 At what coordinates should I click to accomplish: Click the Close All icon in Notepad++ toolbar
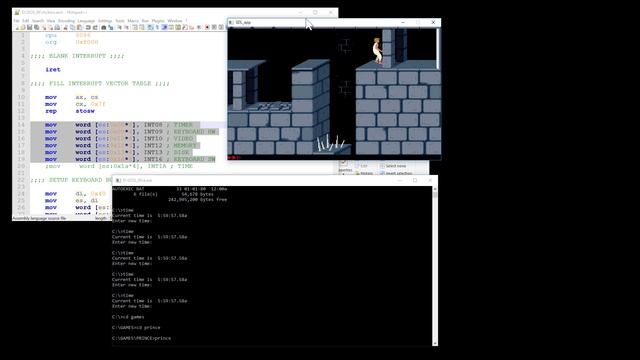[50, 27]
